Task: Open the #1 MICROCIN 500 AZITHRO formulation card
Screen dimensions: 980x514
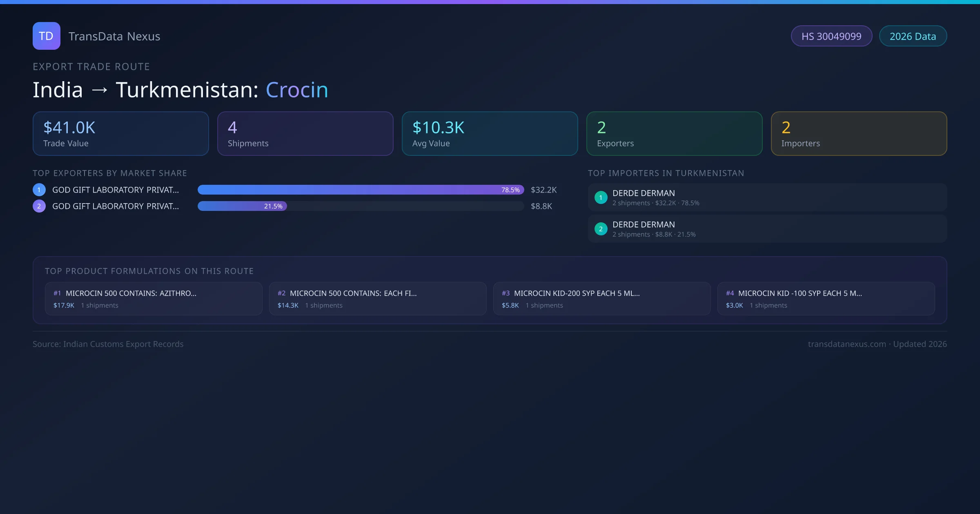Action: click(x=153, y=299)
